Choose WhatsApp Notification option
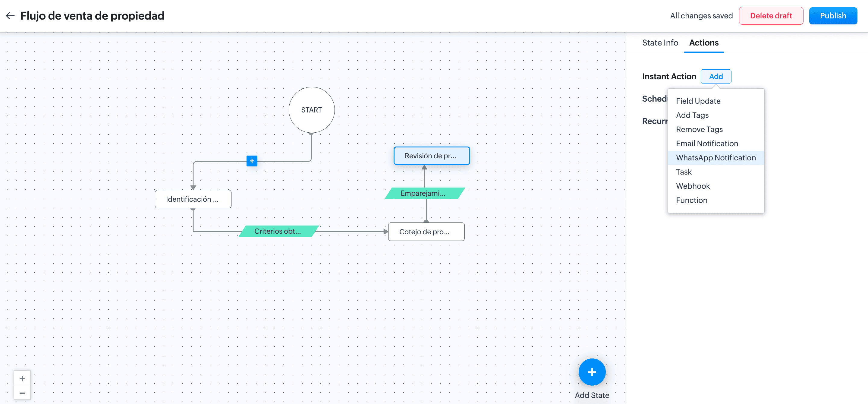The width and height of the screenshot is (868, 404). [x=716, y=158]
